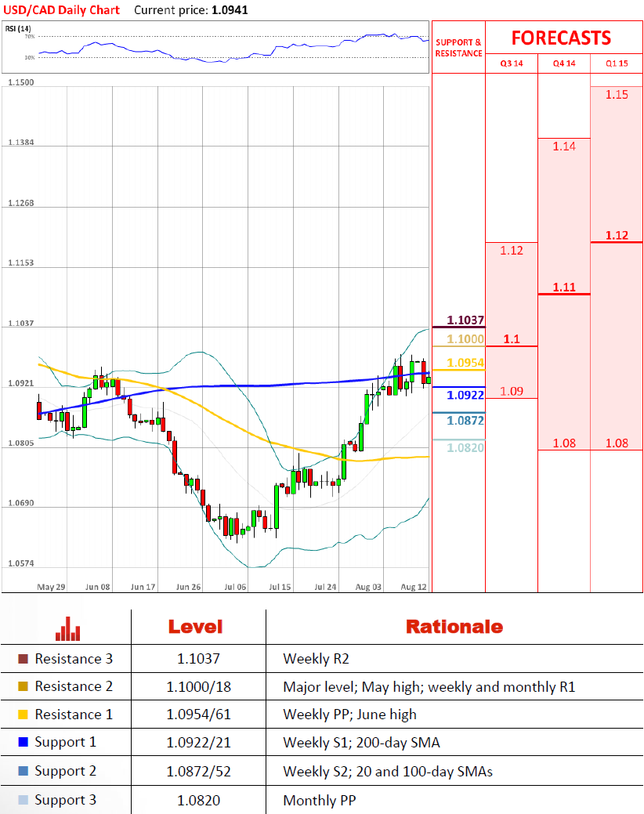
Task: Click the May 29 date axis label
Action: tap(51, 587)
